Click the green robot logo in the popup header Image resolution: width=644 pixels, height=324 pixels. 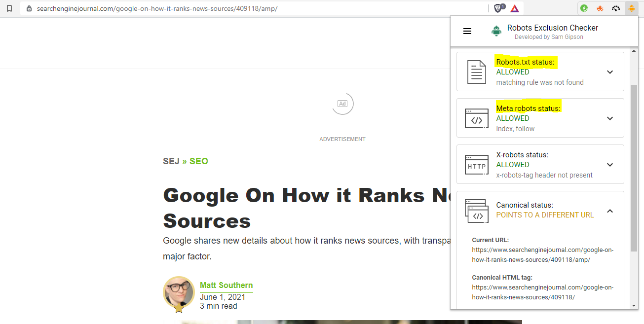click(x=496, y=31)
